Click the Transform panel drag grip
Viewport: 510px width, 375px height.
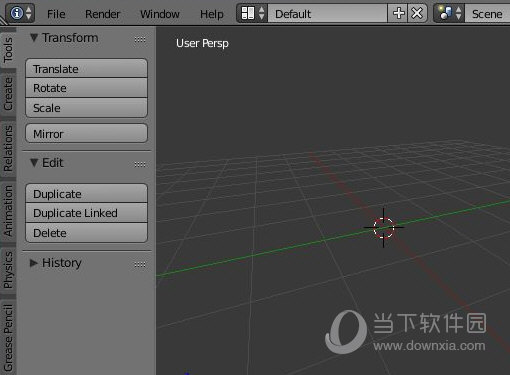click(140, 40)
